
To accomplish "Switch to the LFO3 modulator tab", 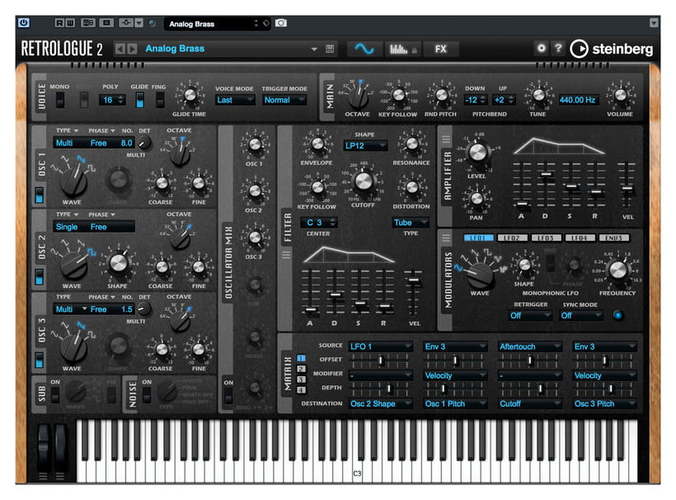I will pos(546,238).
